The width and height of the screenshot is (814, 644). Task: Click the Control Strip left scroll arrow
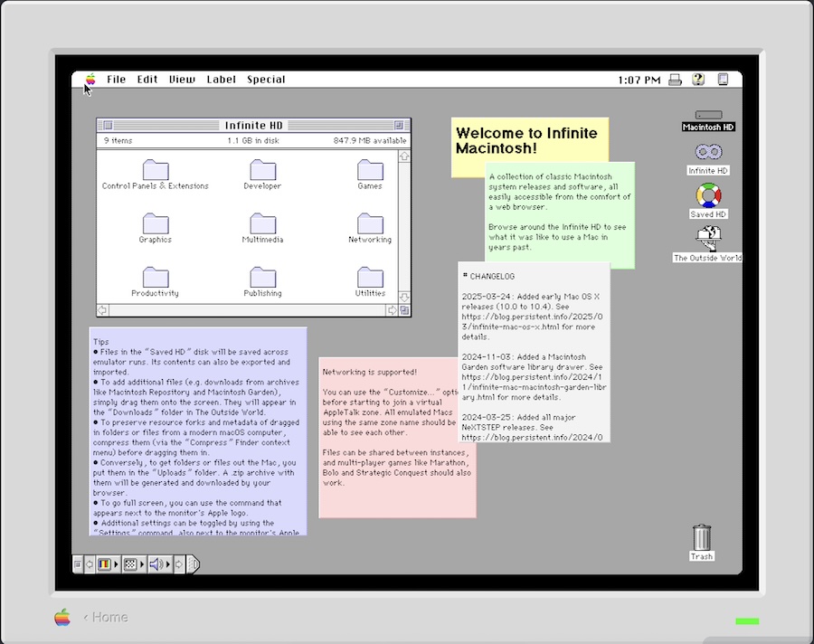(90, 564)
